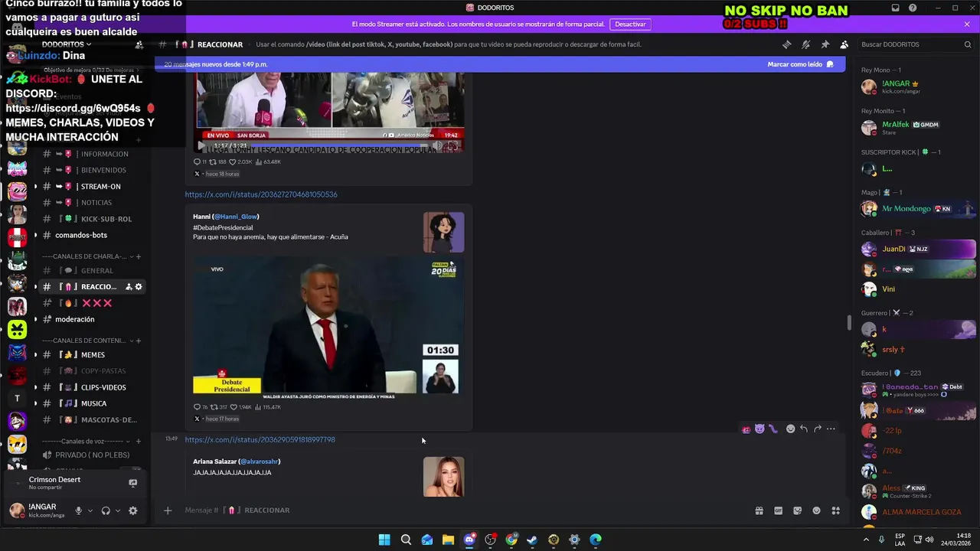
Task: Click the chat scrollbar thumb
Action: click(x=848, y=322)
